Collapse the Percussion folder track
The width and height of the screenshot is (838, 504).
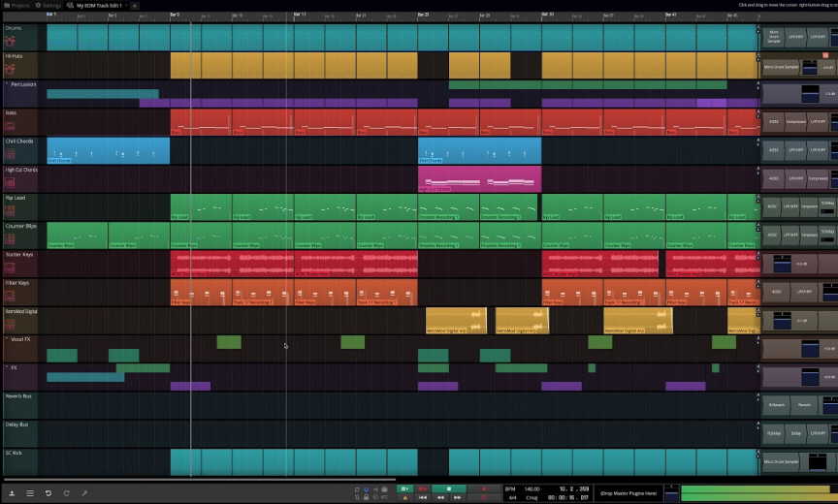pyautogui.click(x=7, y=84)
